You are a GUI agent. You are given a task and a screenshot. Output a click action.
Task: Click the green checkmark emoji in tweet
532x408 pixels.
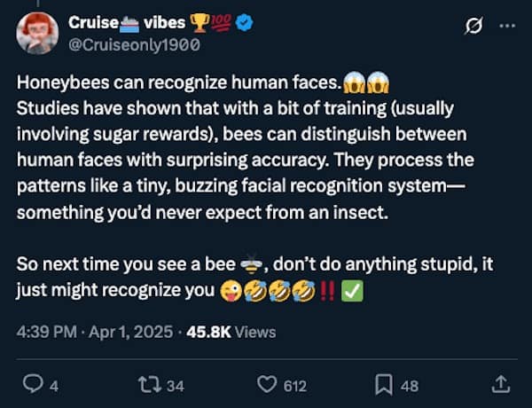point(351,290)
